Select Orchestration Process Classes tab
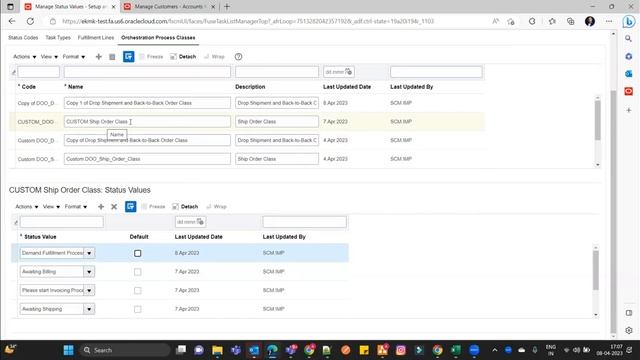The image size is (640, 360). 158,38
